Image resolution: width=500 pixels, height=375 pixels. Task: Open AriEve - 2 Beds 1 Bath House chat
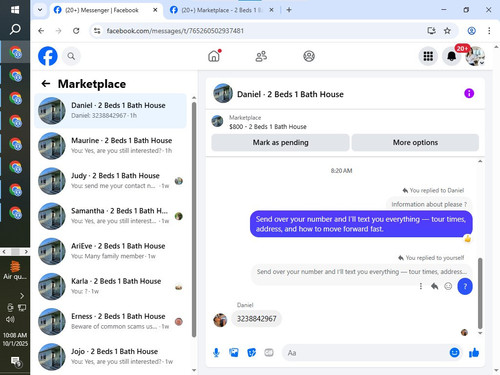pos(110,251)
